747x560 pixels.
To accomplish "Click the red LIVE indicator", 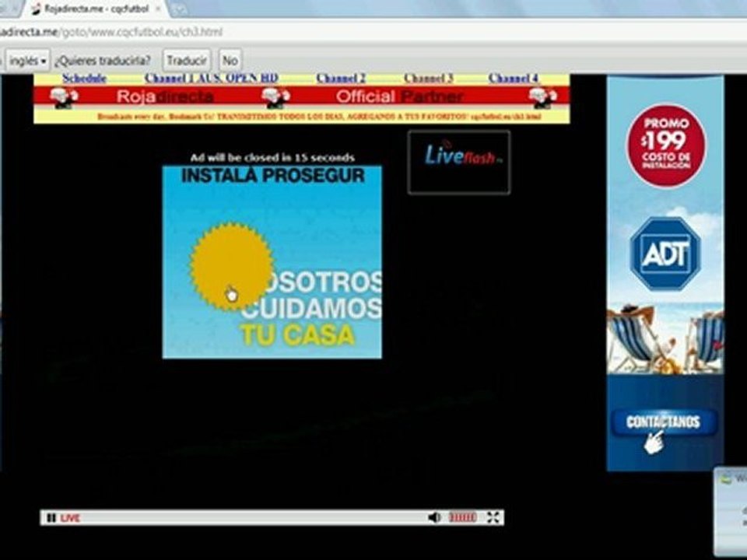I will (x=70, y=518).
